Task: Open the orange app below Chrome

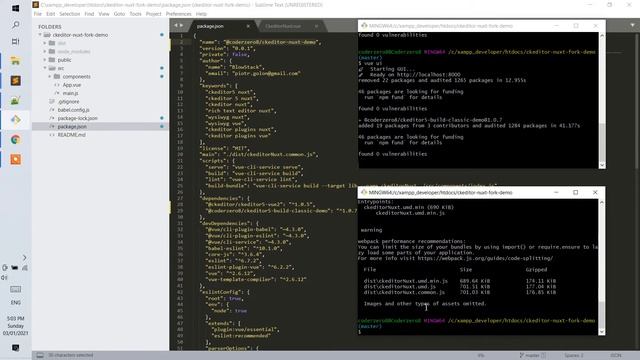Action: (16, 159)
